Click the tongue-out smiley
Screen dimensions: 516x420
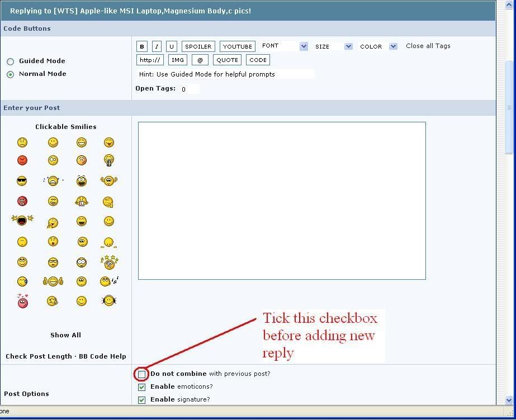click(109, 143)
